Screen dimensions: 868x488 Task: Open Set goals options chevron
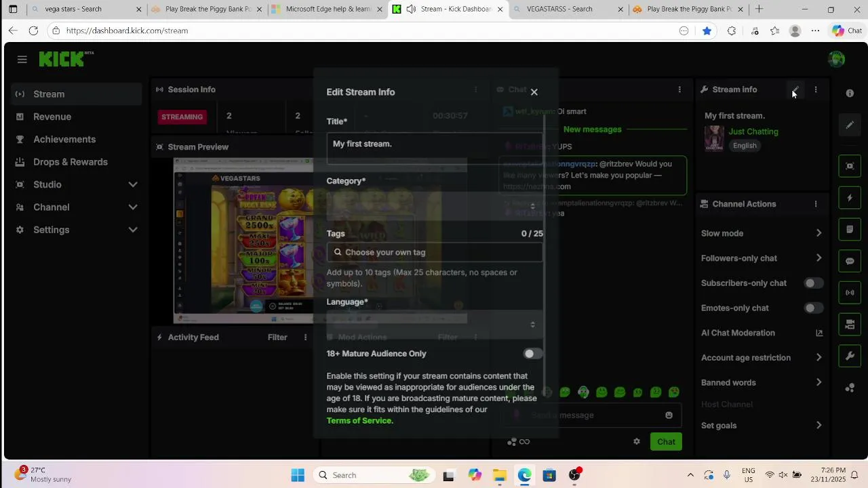[x=818, y=426]
